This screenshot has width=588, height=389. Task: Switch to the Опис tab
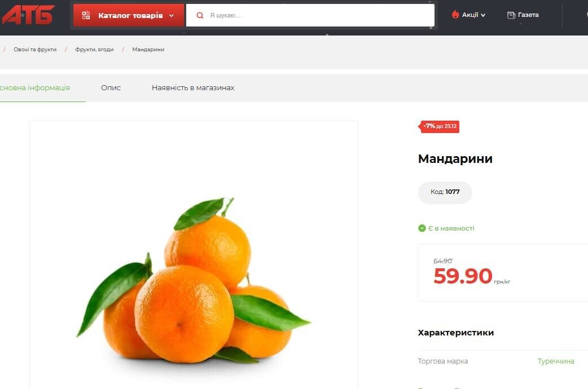click(x=111, y=88)
